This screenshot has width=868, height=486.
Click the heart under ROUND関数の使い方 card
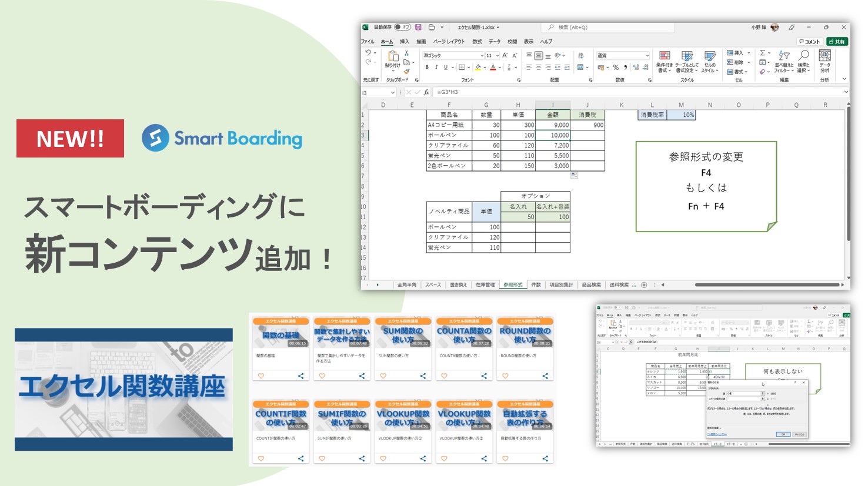click(505, 376)
